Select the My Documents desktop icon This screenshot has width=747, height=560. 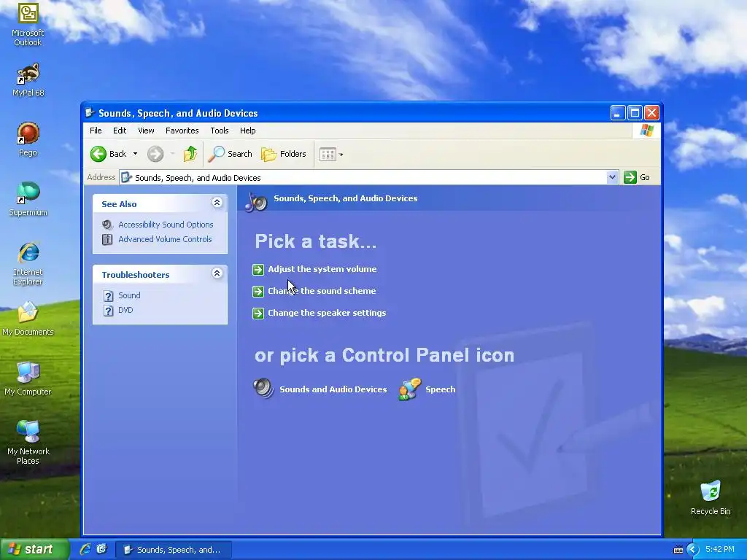[28, 319]
